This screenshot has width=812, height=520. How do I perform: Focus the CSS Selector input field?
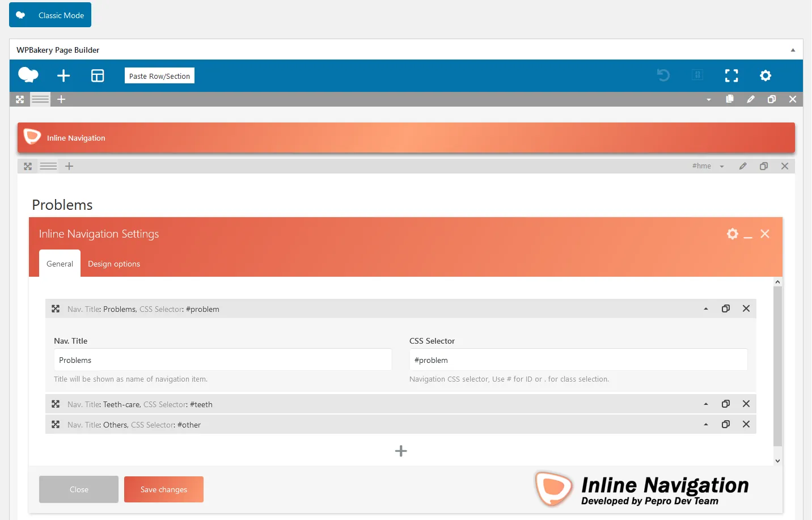pyautogui.click(x=578, y=360)
